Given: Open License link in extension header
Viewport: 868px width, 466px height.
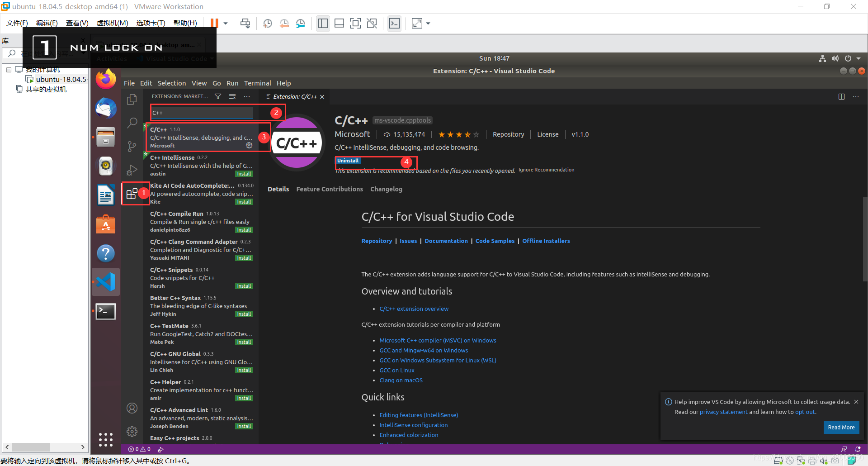Looking at the screenshot, I should coord(547,134).
